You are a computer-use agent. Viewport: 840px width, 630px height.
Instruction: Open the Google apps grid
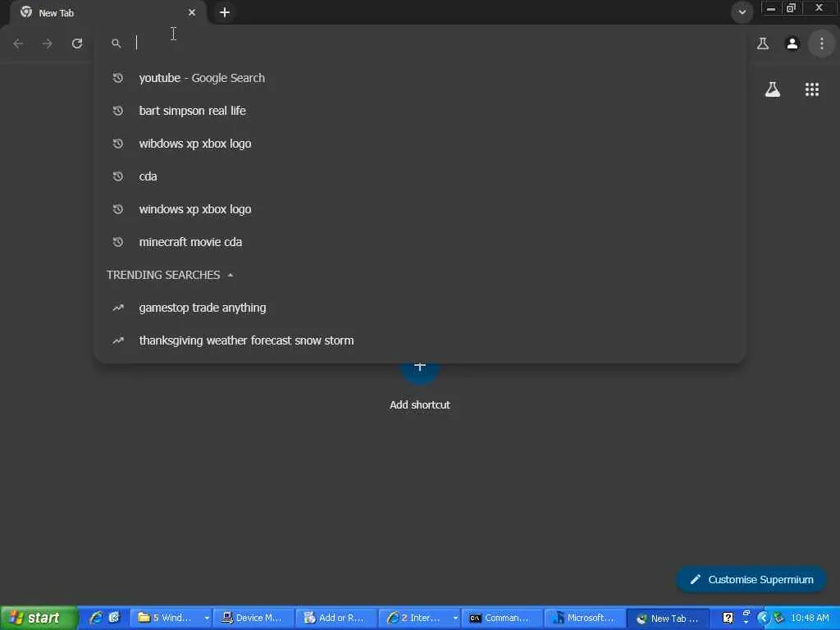[812, 89]
